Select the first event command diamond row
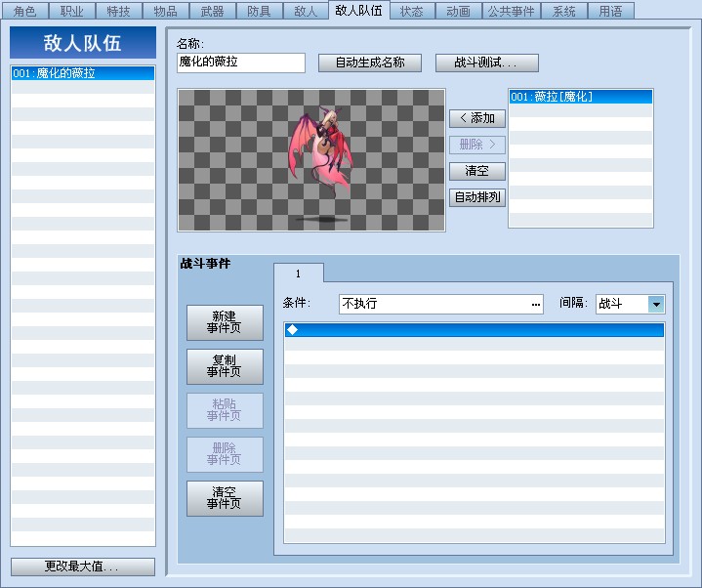702x588 pixels. [x=475, y=330]
